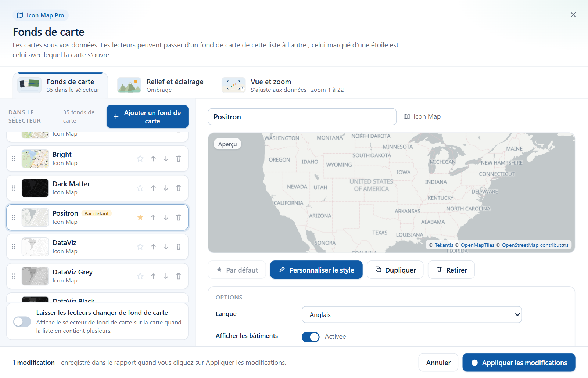Viewport: 588px width, 378px height.
Task: Click Annuler button
Action: [438, 363]
